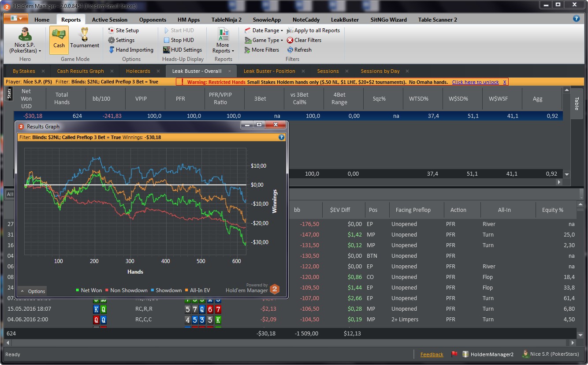The image size is (588, 365).
Task: Open More Reports dropdown
Action: pos(223,41)
